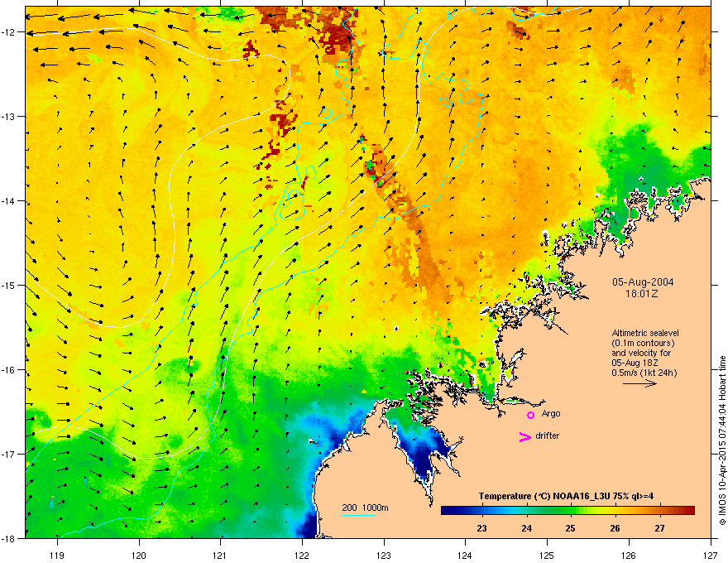Screen dimensions: 728x563
Task: Click the cyan isobath legend line
Action: 358,515
